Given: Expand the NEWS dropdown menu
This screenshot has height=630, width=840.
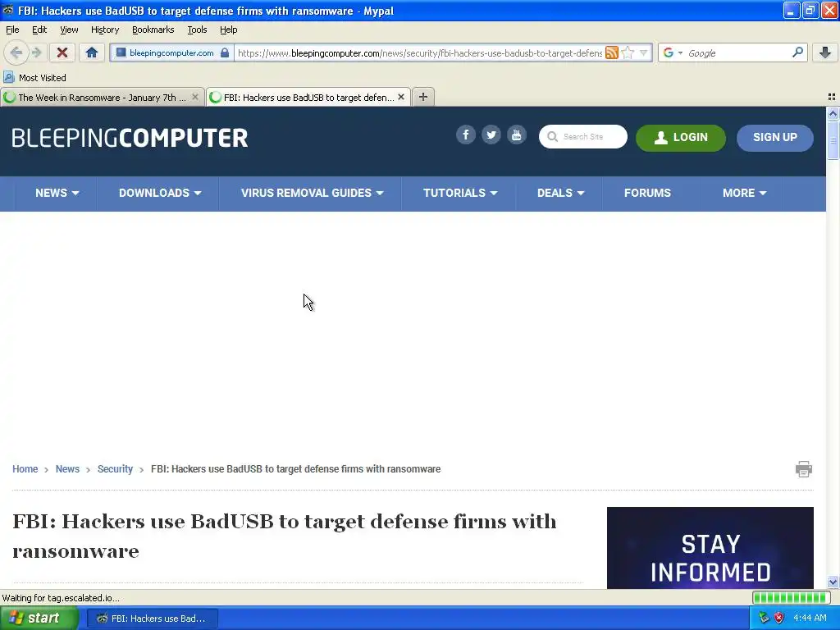Looking at the screenshot, I should tap(57, 193).
